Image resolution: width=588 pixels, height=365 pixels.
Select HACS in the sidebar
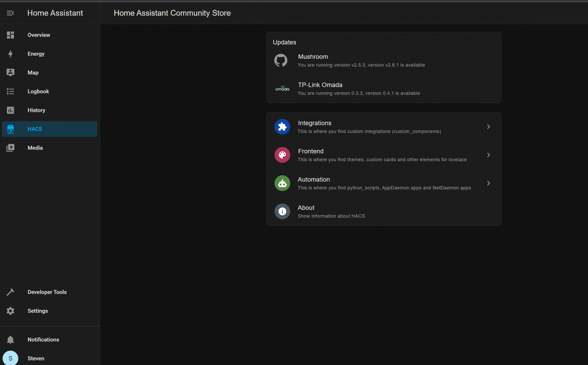(49, 129)
